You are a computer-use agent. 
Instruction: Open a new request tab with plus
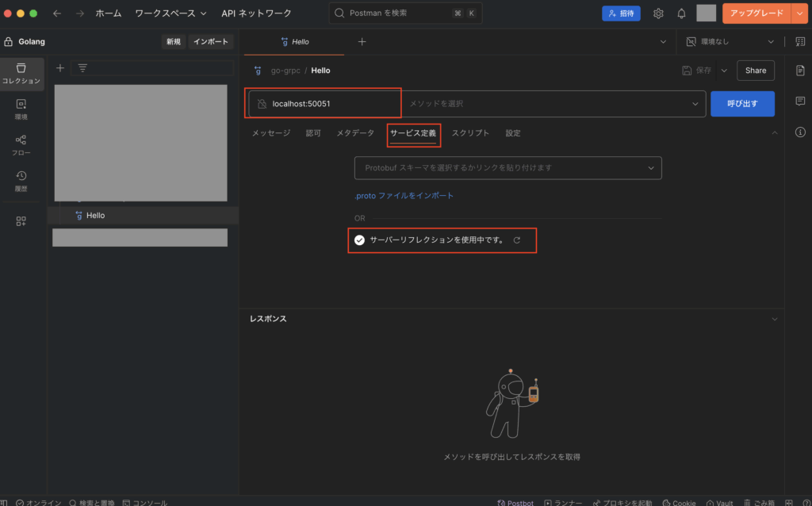[x=362, y=41]
